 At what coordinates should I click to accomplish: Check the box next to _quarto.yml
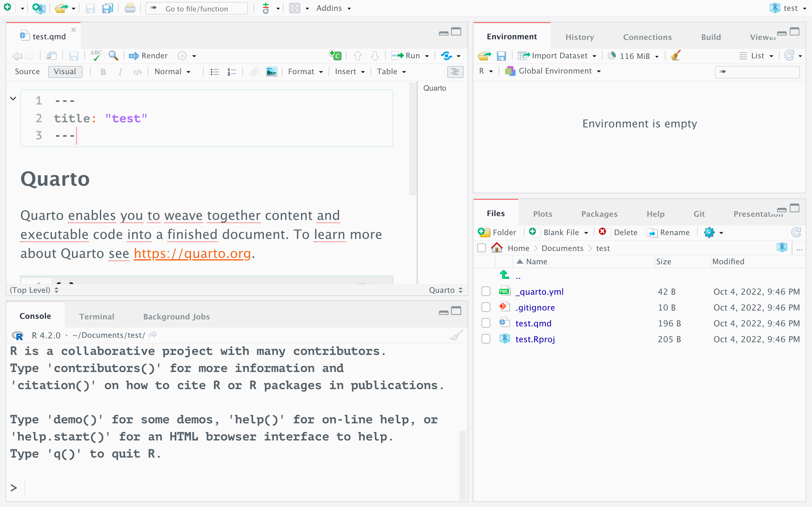click(x=486, y=292)
